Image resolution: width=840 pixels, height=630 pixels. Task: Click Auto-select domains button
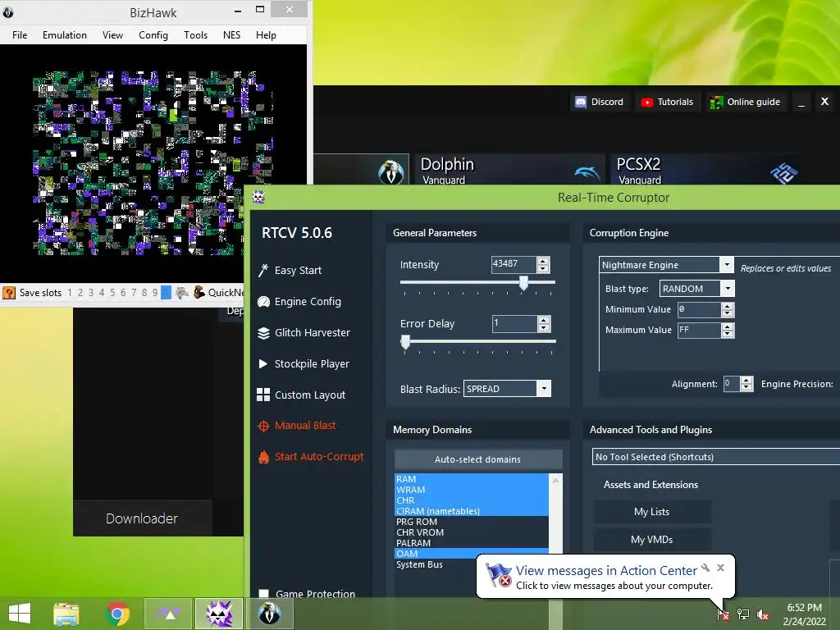[478, 459]
